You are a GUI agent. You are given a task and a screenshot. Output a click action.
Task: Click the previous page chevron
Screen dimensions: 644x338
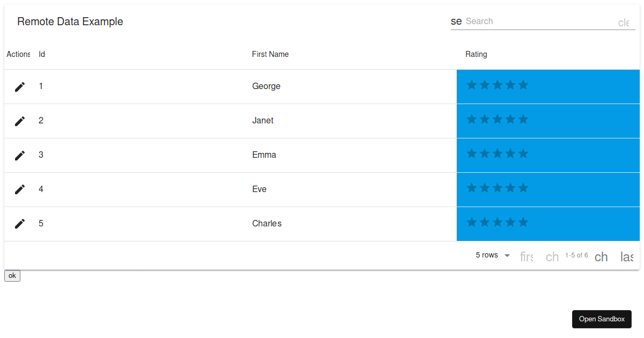552,256
